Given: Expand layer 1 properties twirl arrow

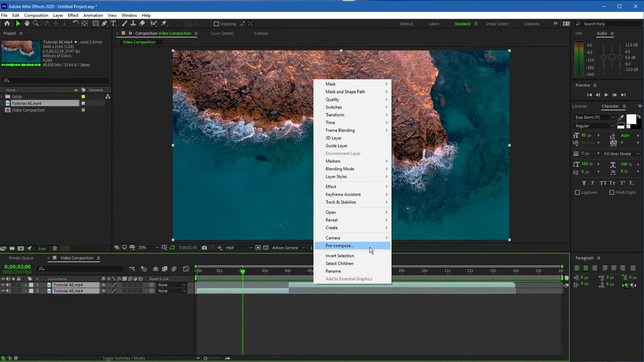Looking at the screenshot, I should coord(26,285).
